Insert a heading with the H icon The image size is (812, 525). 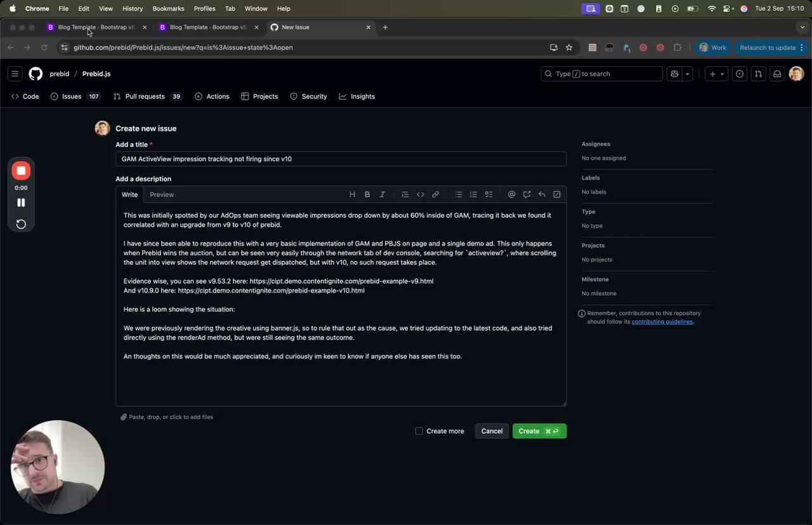tap(352, 194)
